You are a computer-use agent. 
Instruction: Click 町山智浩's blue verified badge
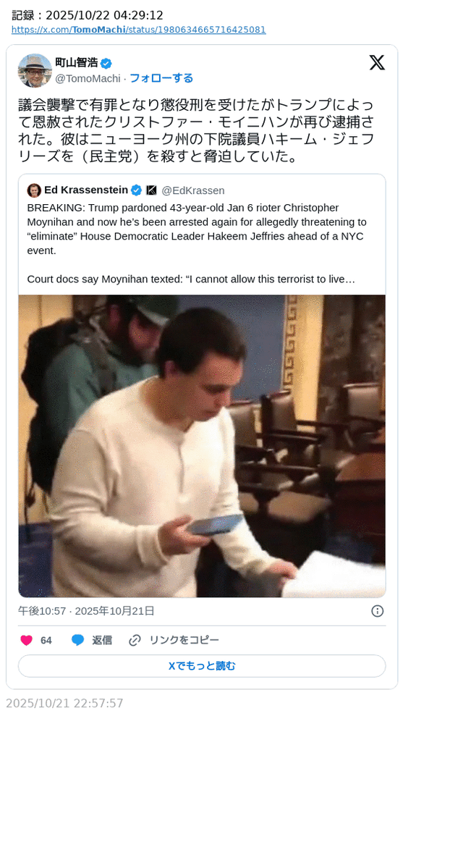coord(106,63)
